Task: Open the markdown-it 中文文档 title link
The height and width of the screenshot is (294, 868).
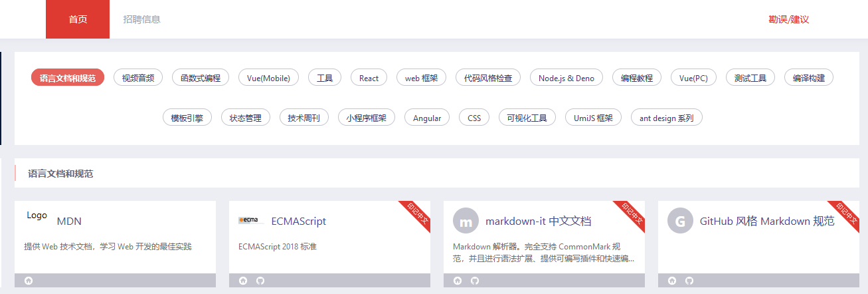Action: click(539, 221)
